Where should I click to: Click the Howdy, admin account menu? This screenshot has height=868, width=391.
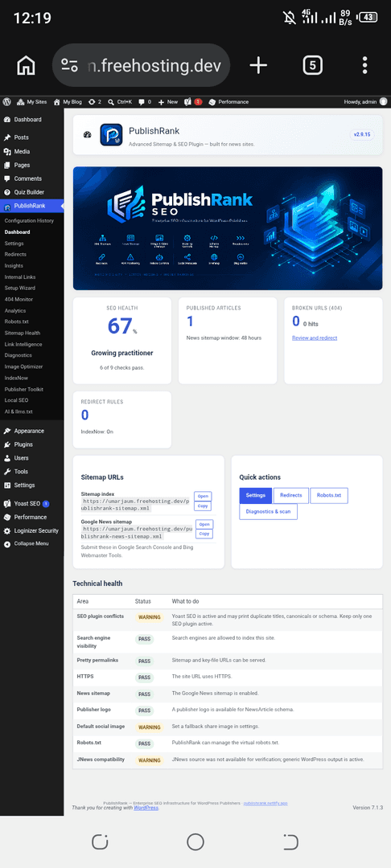pyautogui.click(x=365, y=102)
